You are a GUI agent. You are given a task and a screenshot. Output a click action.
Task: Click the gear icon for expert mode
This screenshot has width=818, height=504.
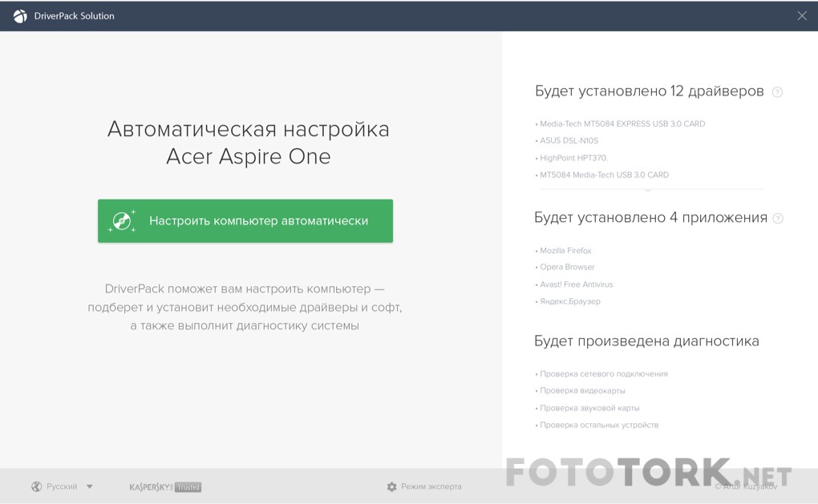tap(392, 486)
